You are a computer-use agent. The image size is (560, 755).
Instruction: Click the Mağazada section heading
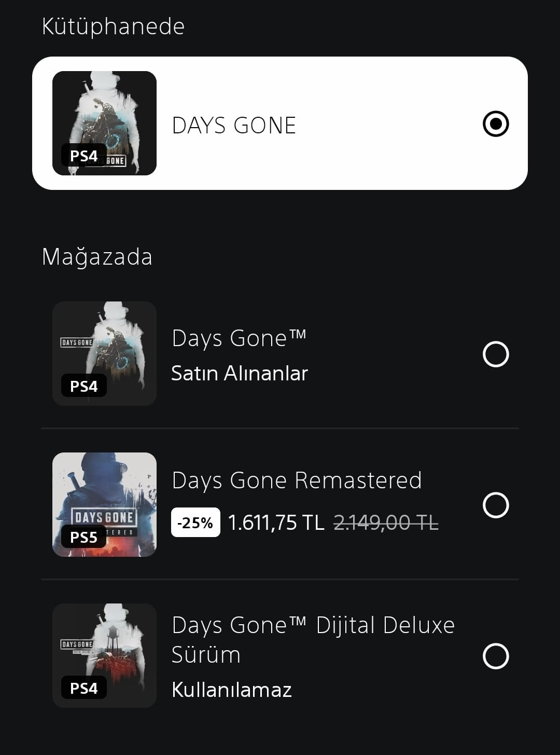pos(97,257)
